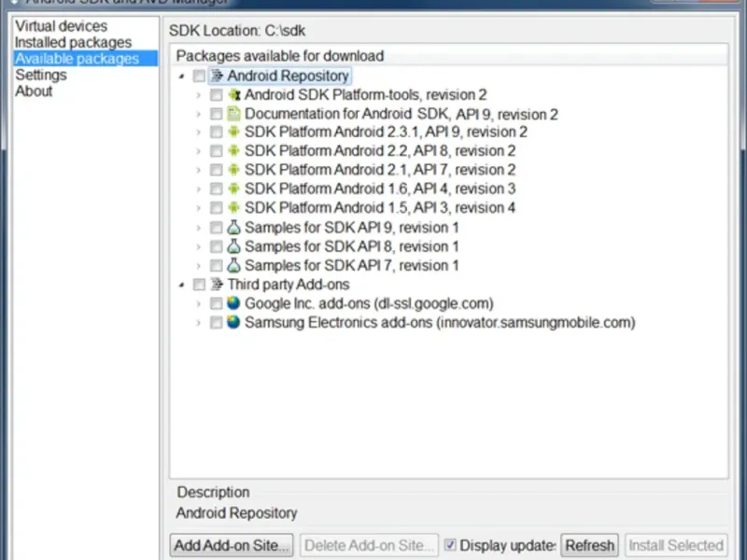Open the Settings page
Viewport: 747px width, 560px height.
pos(41,75)
